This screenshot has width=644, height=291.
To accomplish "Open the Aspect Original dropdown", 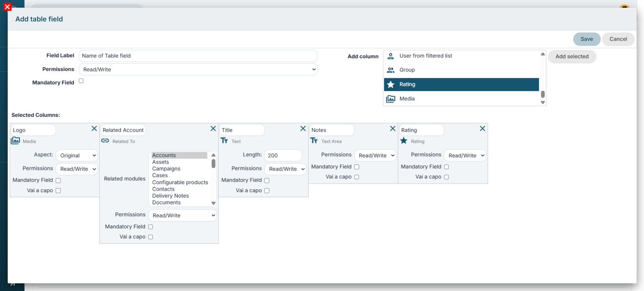I will (77, 155).
